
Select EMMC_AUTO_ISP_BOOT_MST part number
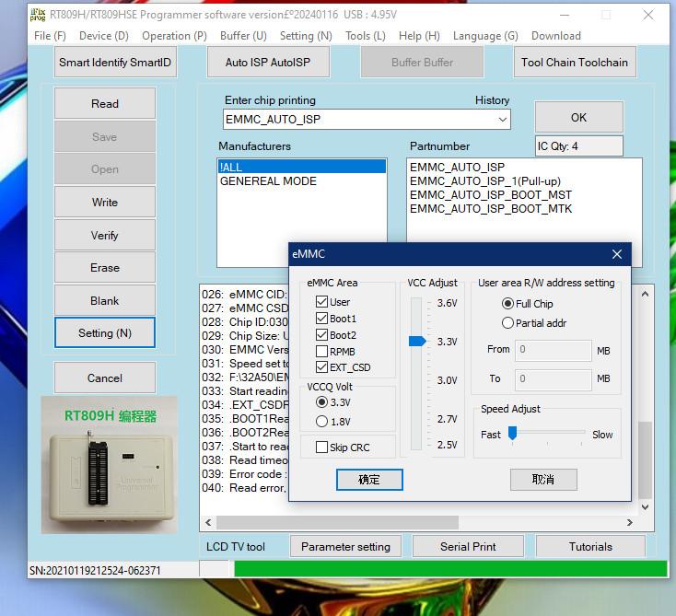point(491,195)
